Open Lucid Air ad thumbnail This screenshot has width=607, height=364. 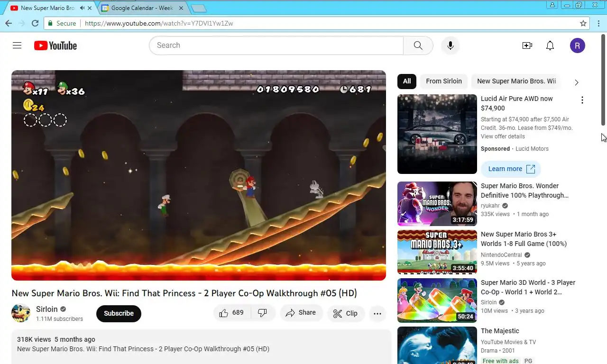(x=437, y=134)
